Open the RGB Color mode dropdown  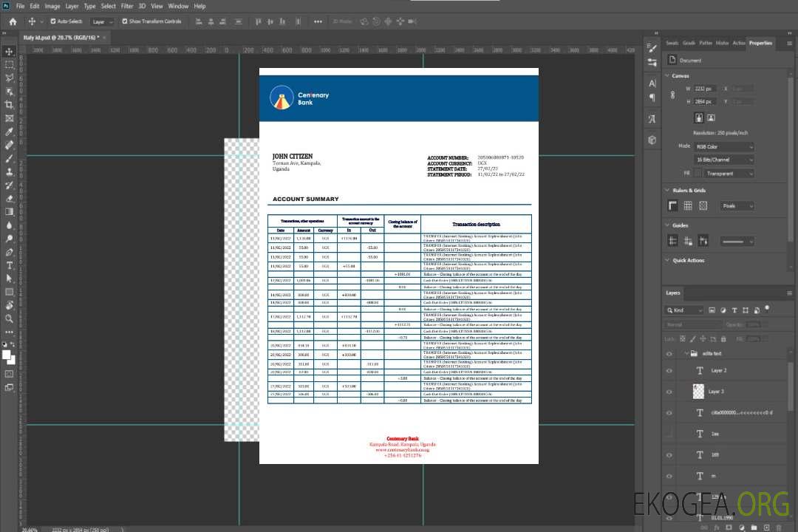[x=724, y=147]
